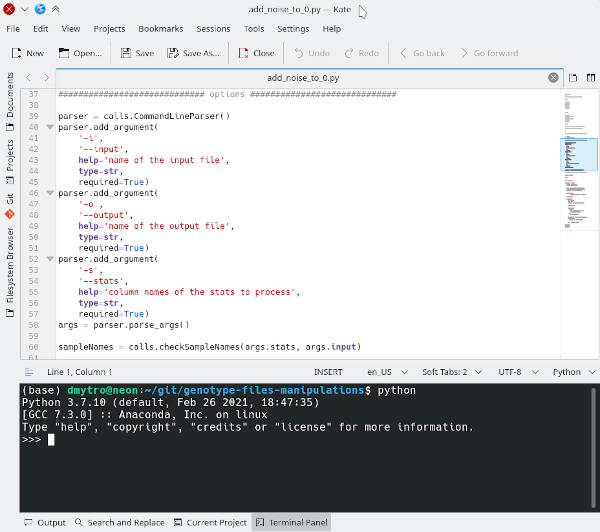Open the Projects menu

(109, 29)
